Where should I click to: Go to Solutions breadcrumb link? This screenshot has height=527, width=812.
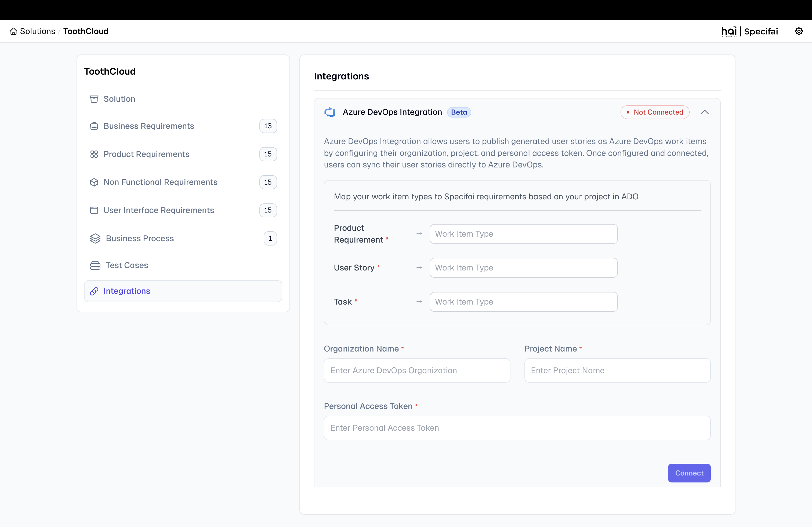pyautogui.click(x=38, y=31)
